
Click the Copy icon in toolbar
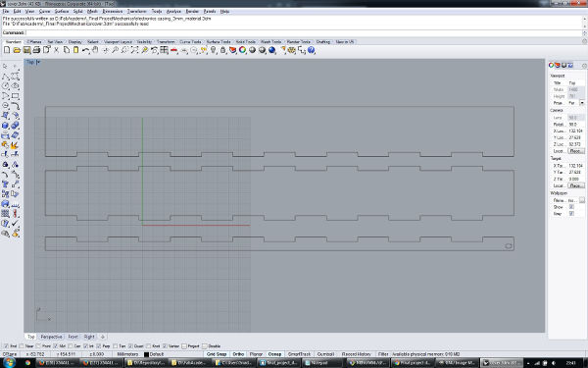click(x=66, y=50)
